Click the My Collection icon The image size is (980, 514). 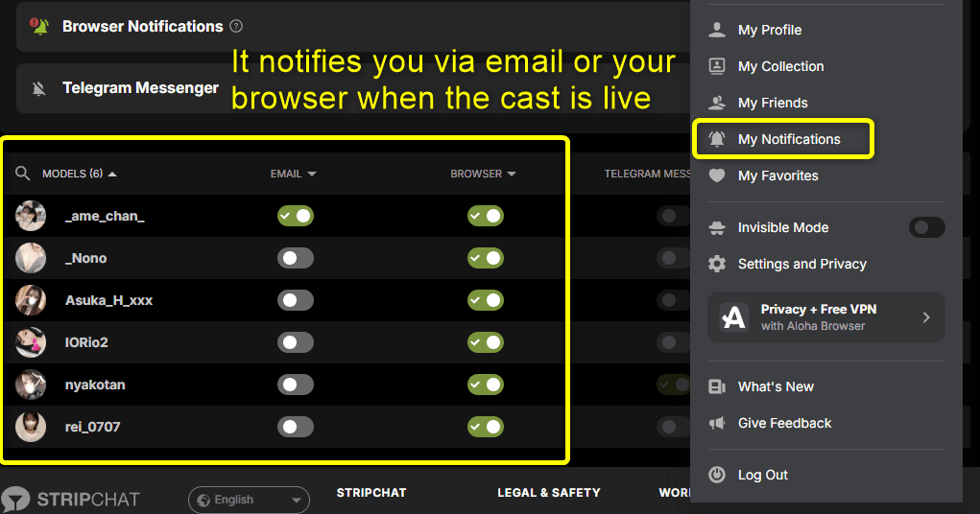click(717, 65)
